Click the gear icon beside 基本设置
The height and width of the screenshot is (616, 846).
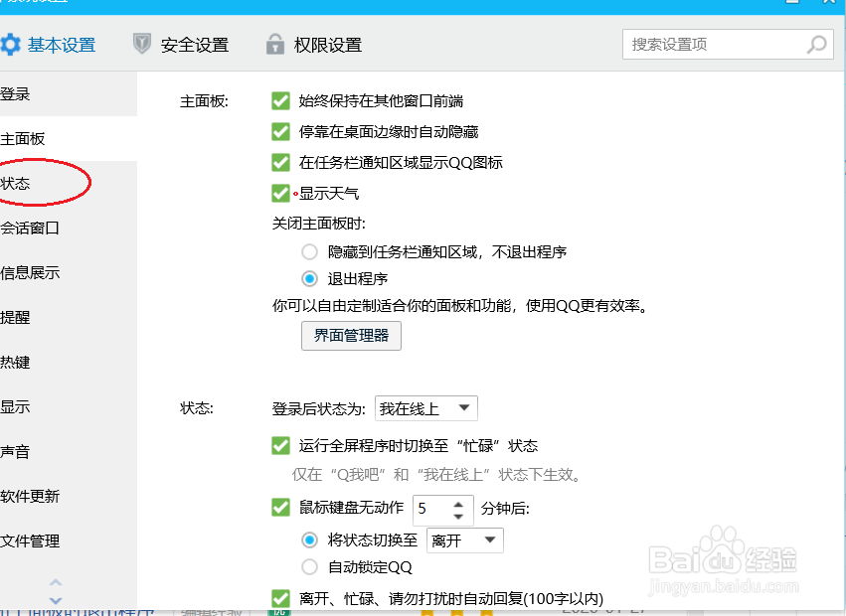11,44
